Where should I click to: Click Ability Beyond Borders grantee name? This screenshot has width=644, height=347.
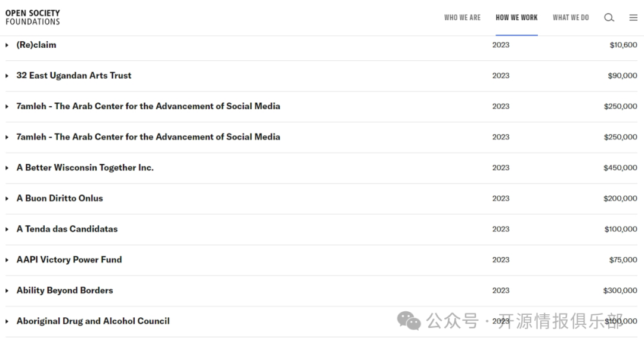(64, 290)
